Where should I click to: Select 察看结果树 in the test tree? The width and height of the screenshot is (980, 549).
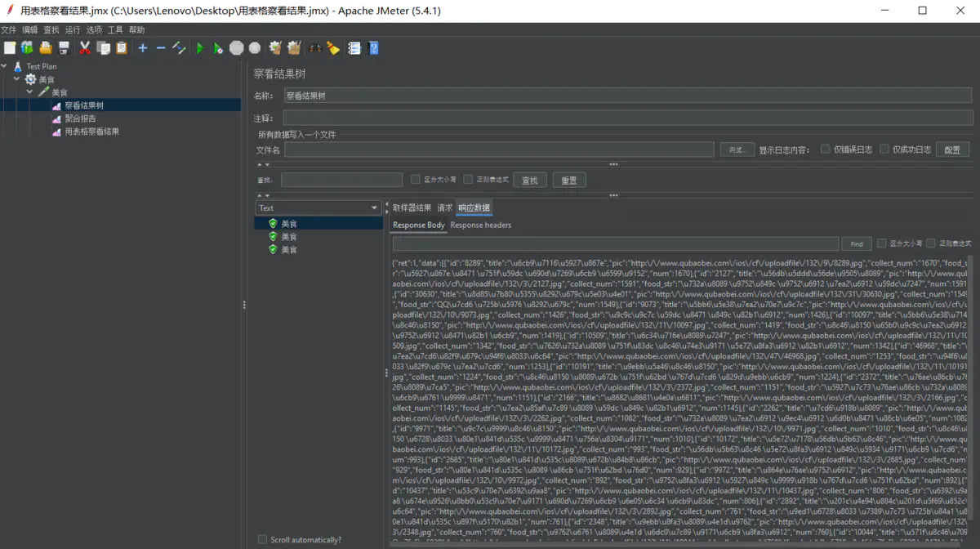[x=84, y=105]
